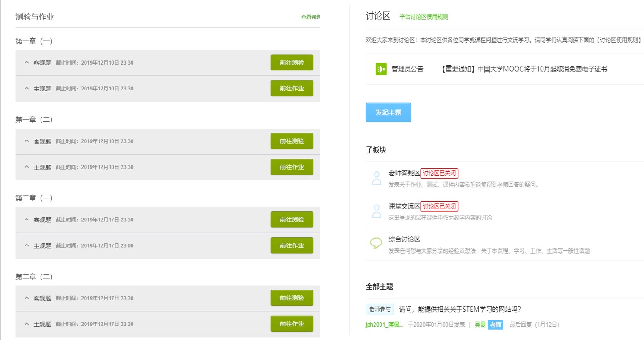Start a new topic with 发起主题

388,113
